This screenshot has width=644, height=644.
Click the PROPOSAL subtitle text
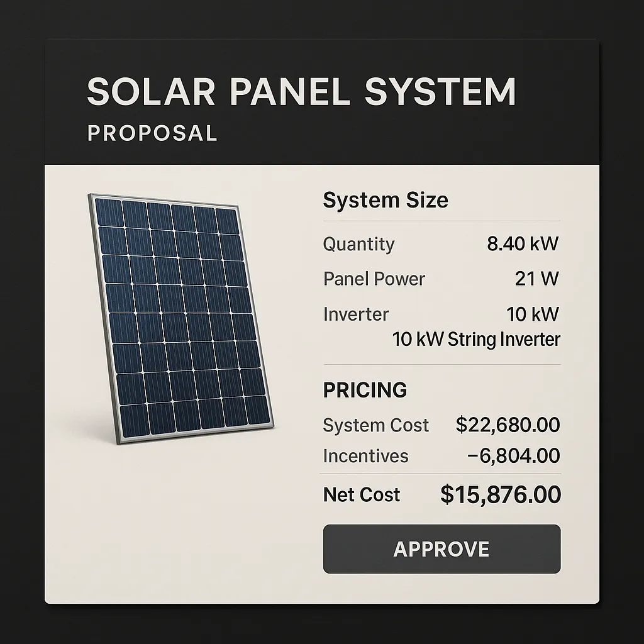tap(152, 133)
